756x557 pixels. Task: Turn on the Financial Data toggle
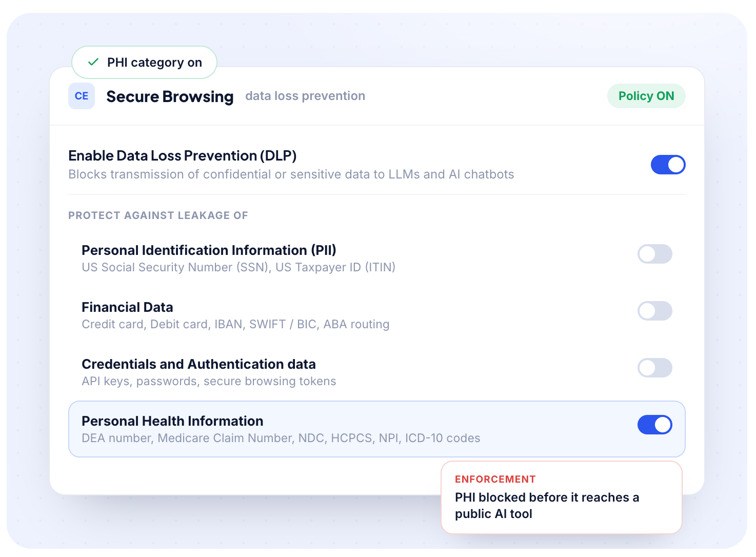[654, 311]
